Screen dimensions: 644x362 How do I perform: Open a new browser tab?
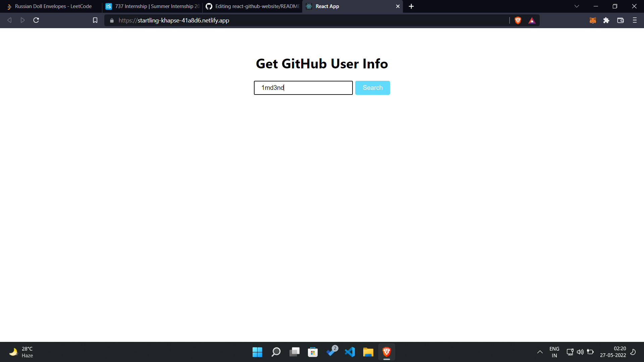[x=411, y=6]
